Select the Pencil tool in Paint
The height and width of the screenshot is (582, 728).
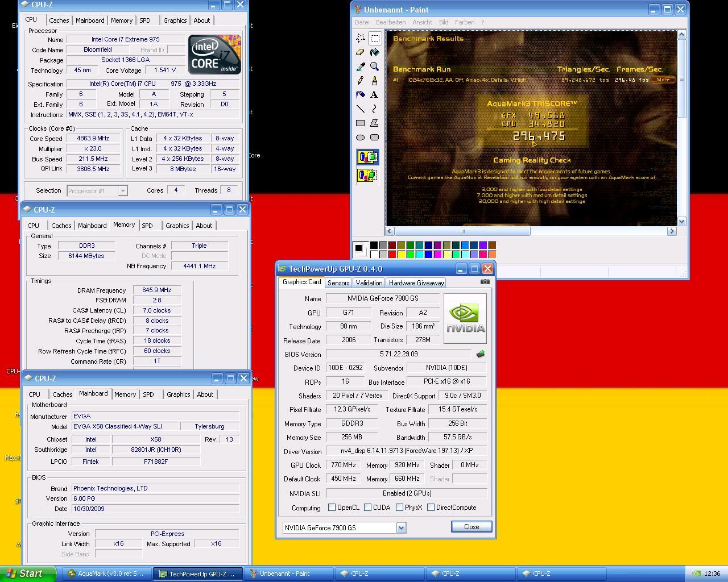361,81
